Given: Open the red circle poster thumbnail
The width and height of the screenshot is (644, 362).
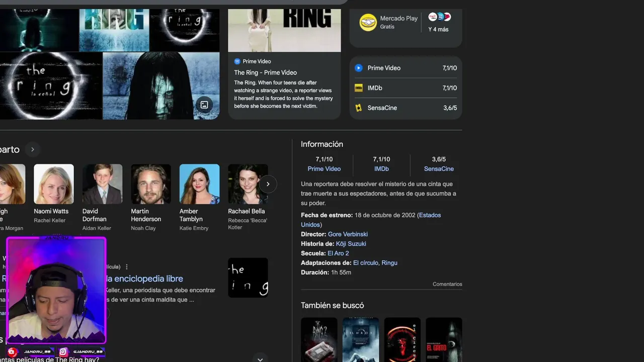Looking at the screenshot, I should coord(403,340).
